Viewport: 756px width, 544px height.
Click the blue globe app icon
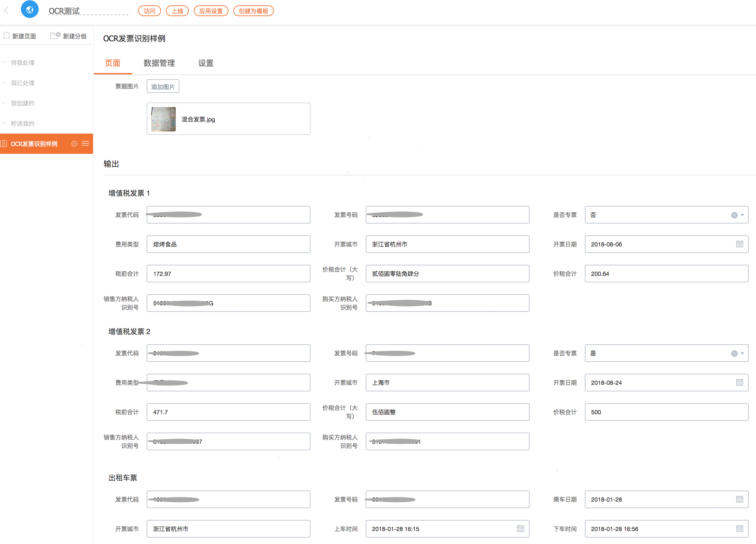pos(30,10)
